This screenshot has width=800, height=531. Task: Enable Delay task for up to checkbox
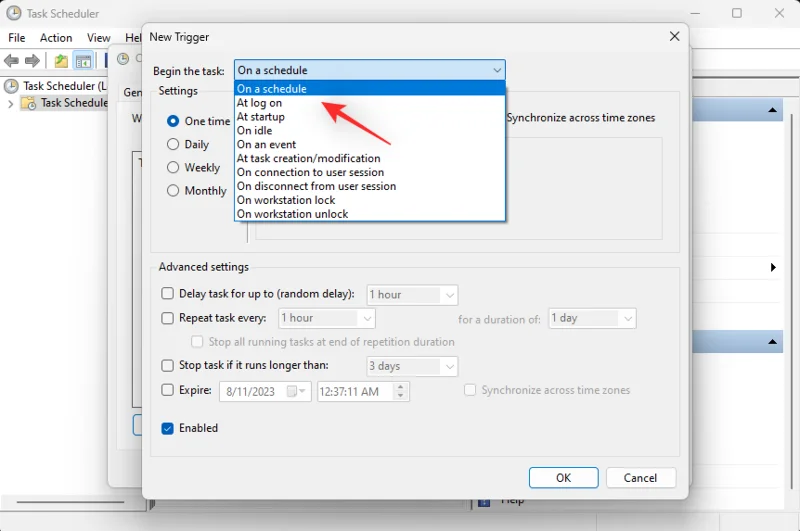click(x=167, y=293)
